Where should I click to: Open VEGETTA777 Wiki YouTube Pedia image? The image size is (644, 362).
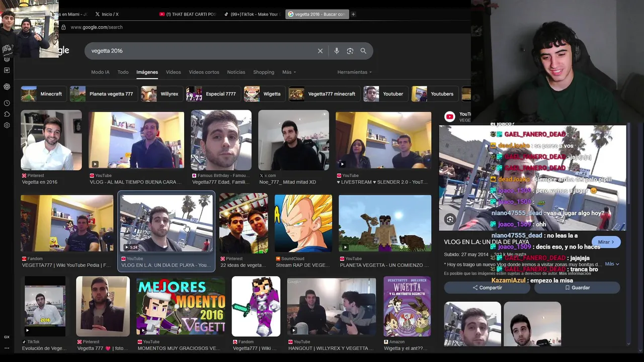click(67, 223)
